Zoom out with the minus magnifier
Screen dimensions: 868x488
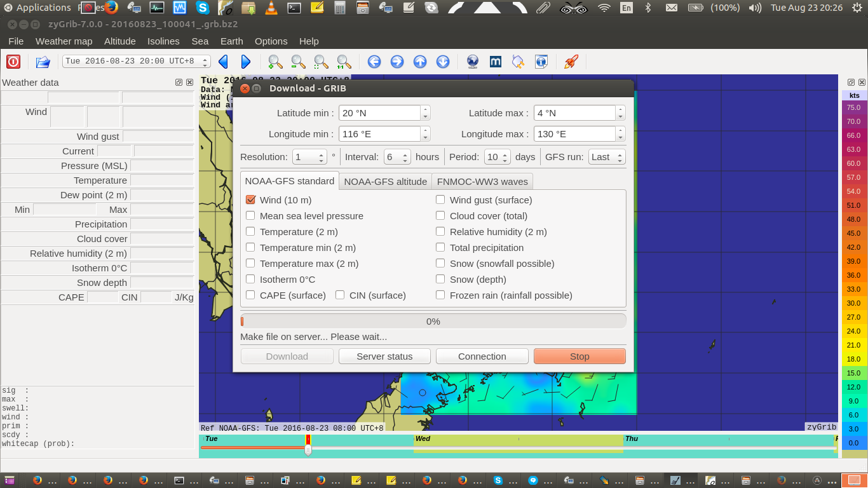[x=298, y=62]
